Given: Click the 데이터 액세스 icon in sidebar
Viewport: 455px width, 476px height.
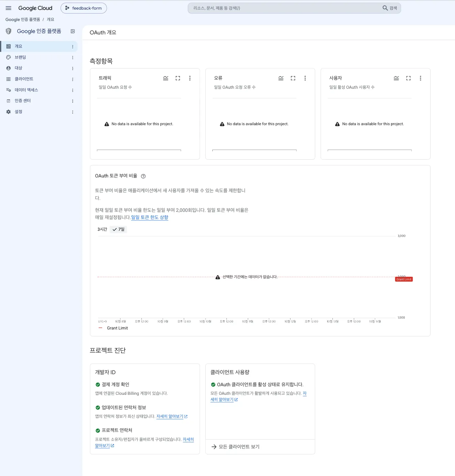Looking at the screenshot, I should pos(9,90).
